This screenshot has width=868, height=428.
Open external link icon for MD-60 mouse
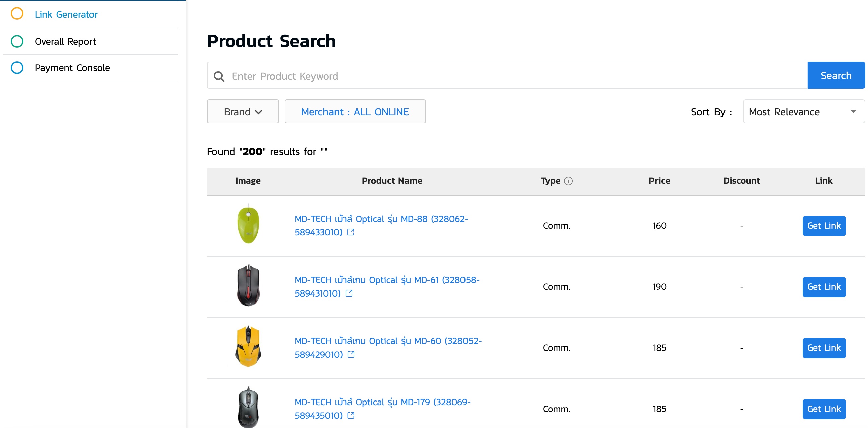click(351, 354)
